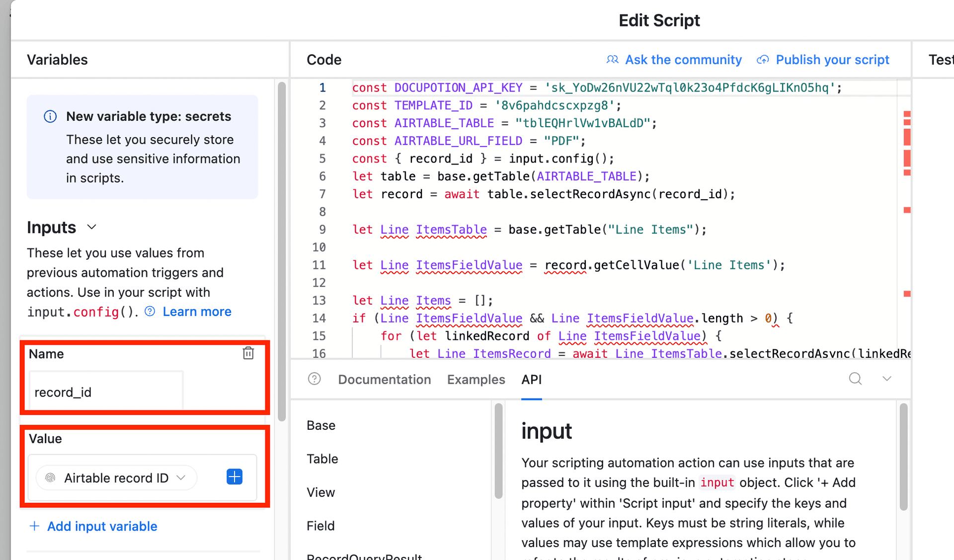Open the Airtable record ID dropdown
954x560 pixels.
181,478
